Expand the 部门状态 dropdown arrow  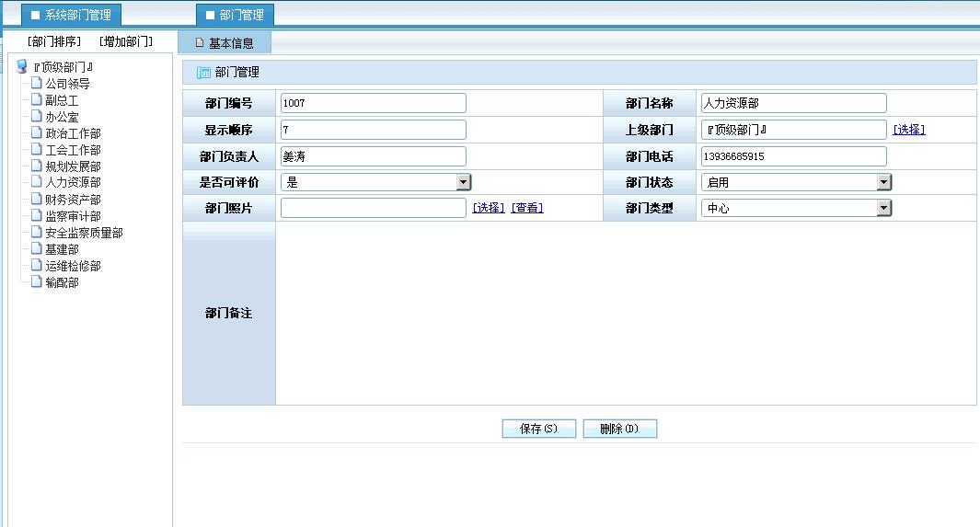tap(883, 182)
